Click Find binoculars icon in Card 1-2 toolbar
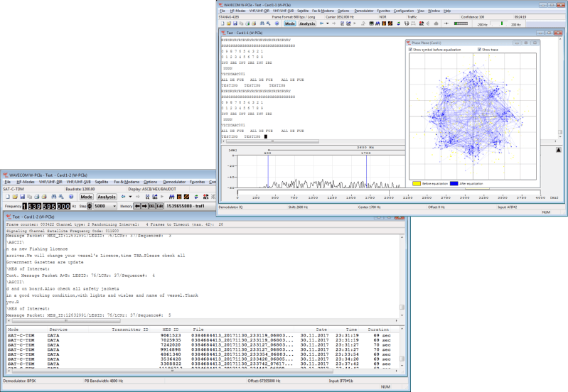 [x=53, y=197]
